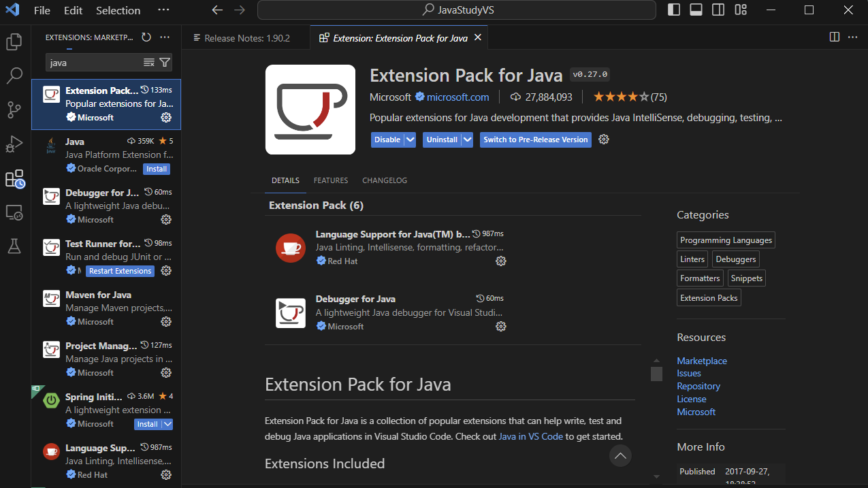The width and height of the screenshot is (868, 488).
Task: Click the VS Code logo icon
Action: pos(12,10)
